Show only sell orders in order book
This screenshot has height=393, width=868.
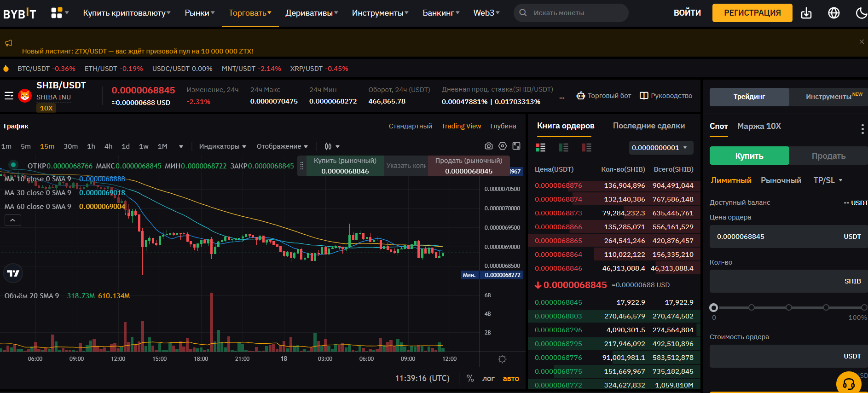coord(586,147)
